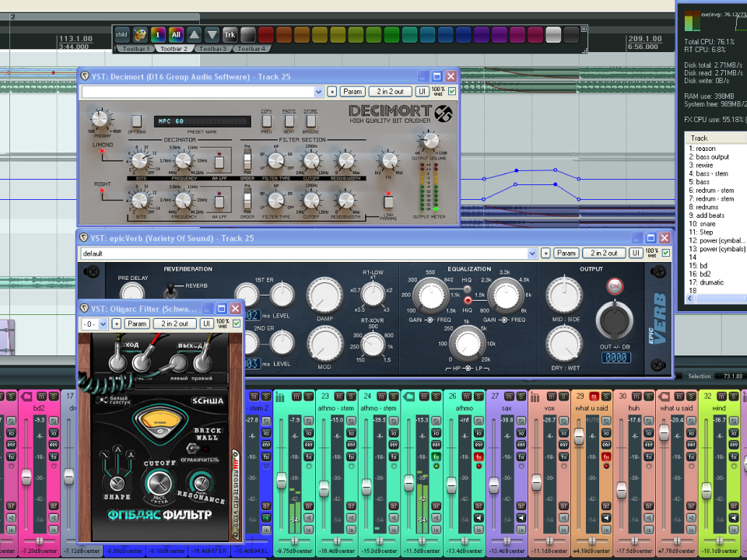The image size is (747, 560).
Task: Click the phase button on track 23 athmo - stem
Action: pyautogui.click(x=351, y=421)
